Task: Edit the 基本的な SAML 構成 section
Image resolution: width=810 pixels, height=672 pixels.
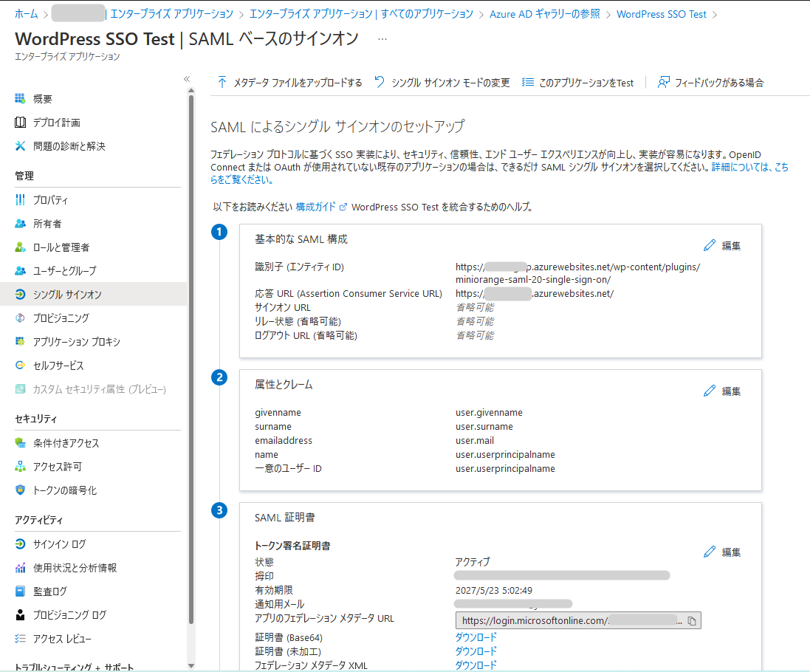Action: (721, 246)
